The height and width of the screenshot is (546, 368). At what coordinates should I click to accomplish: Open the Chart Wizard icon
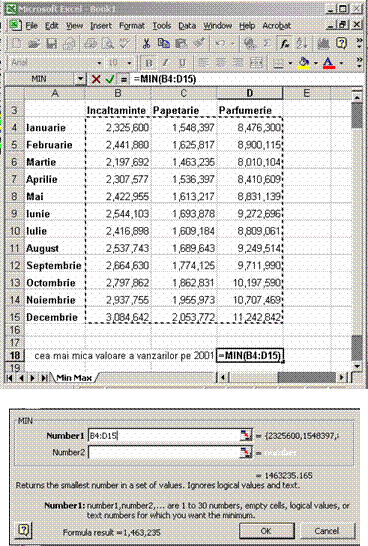point(323,43)
